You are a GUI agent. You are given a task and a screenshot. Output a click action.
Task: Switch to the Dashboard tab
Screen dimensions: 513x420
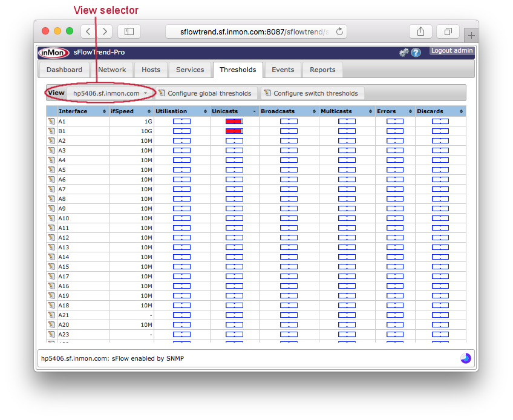tap(64, 70)
